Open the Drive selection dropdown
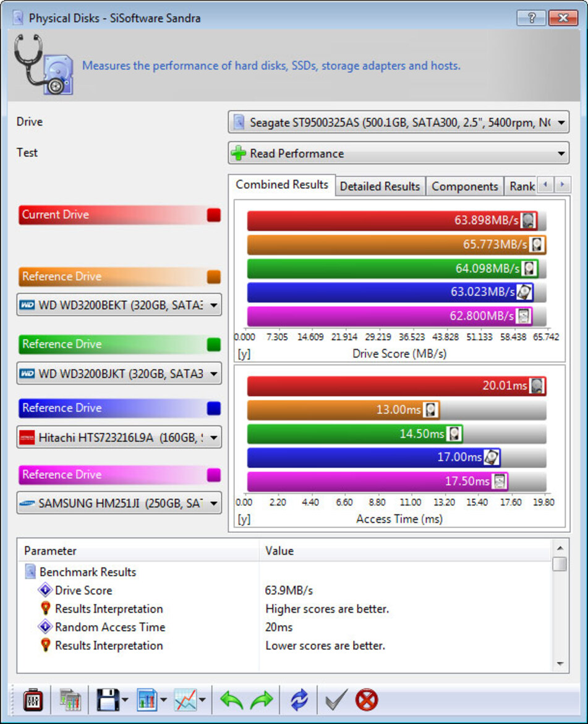Image resolution: width=588 pixels, height=724 pixels. point(398,123)
